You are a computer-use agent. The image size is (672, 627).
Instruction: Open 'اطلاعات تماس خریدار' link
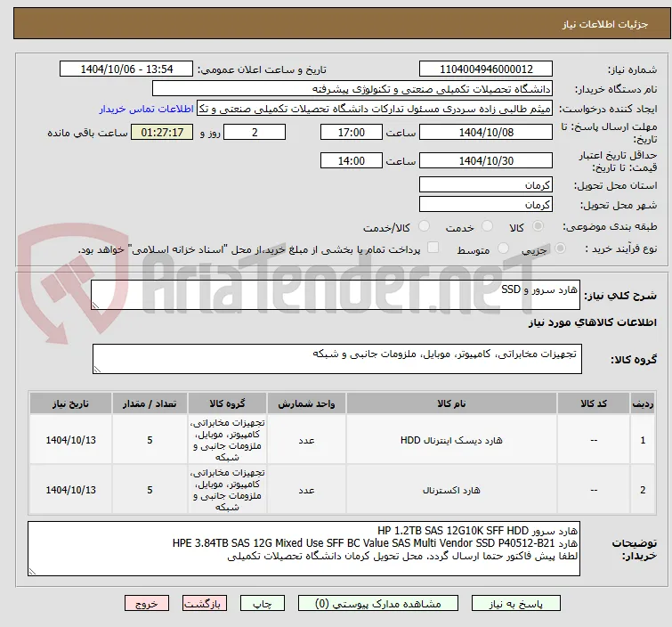pyautogui.click(x=147, y=109)
